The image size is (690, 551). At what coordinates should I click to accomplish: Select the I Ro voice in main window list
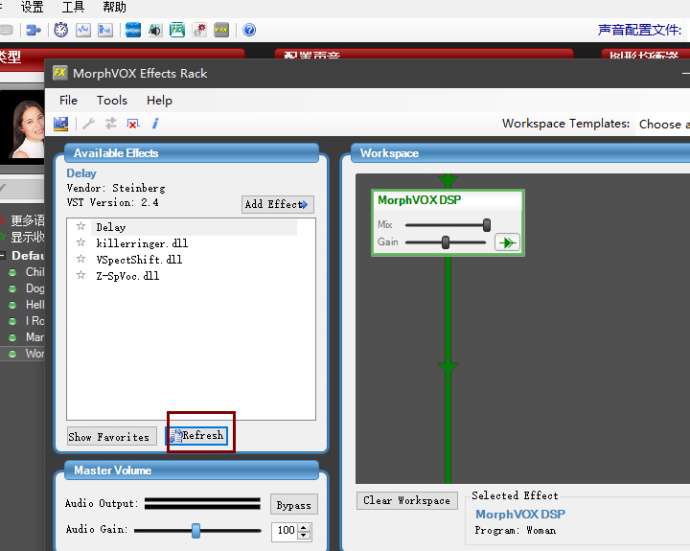pos(34,321)
